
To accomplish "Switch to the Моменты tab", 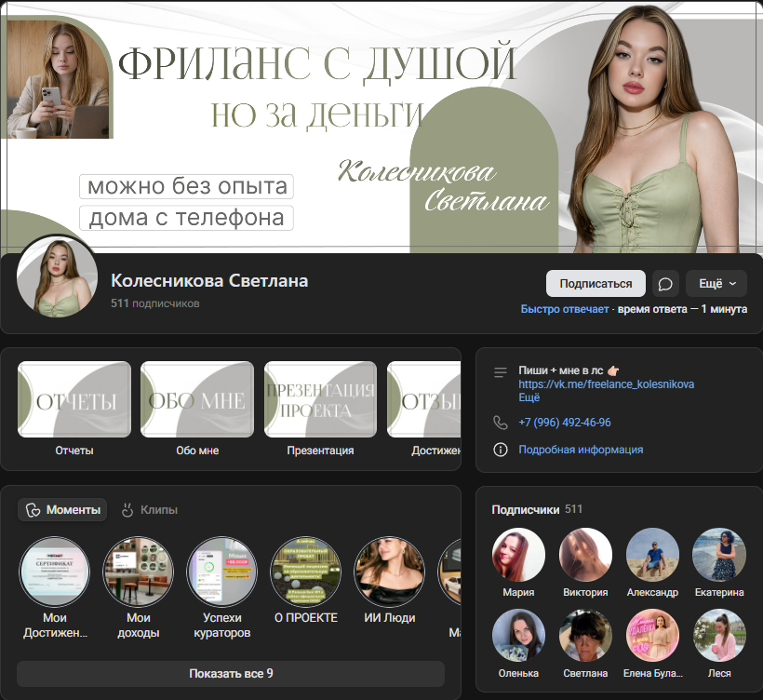I will pyautogui.click(x=62, y=510).
